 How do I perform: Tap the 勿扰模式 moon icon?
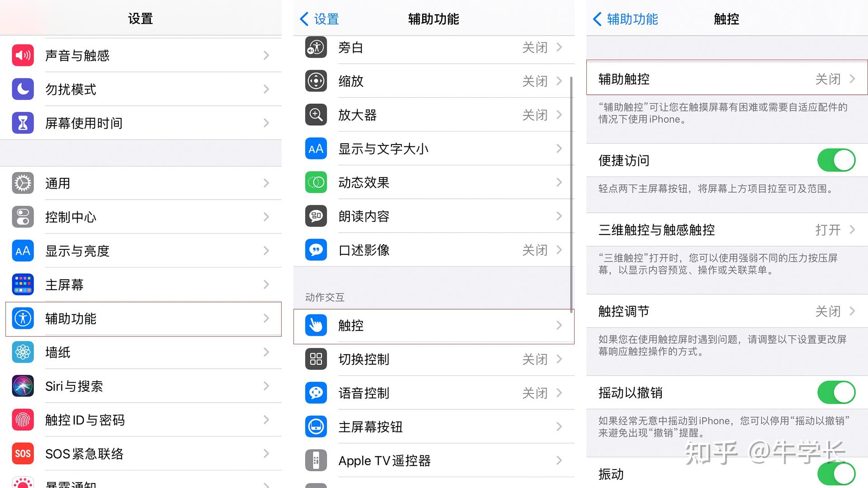[23, 89]
